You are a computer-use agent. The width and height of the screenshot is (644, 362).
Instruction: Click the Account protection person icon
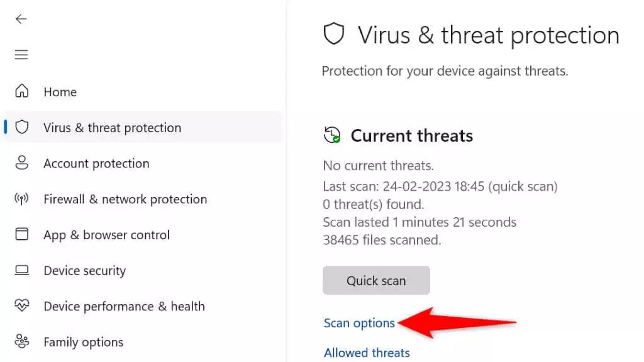pyautogui.click(x=22, y=163)
